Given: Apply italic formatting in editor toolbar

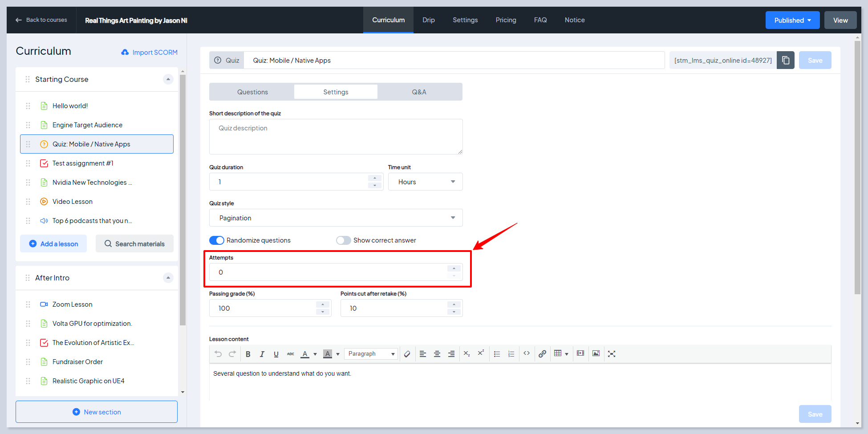Looking at the screenshot, I should tap(262, 354).
